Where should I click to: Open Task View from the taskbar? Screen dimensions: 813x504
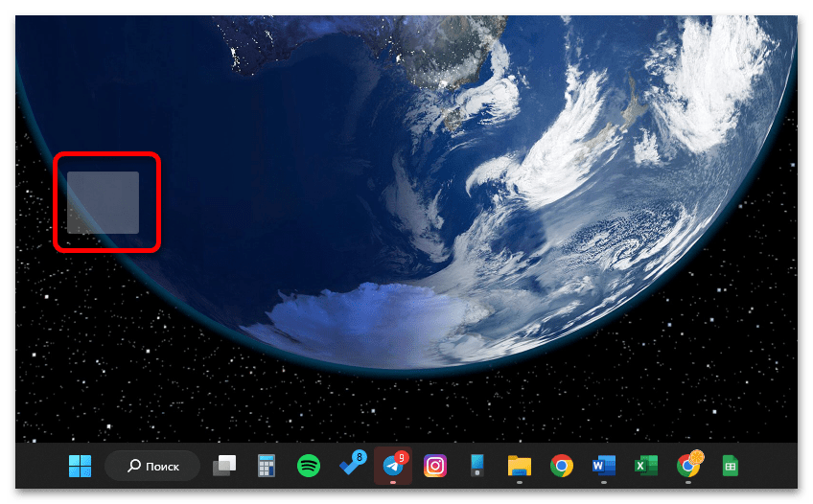(x=224, y=467)
